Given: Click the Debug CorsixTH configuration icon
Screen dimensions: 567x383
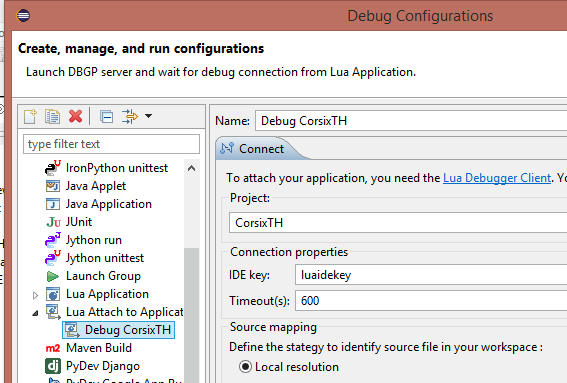Looking at the screenshot, I should click(x=72, y=330).
